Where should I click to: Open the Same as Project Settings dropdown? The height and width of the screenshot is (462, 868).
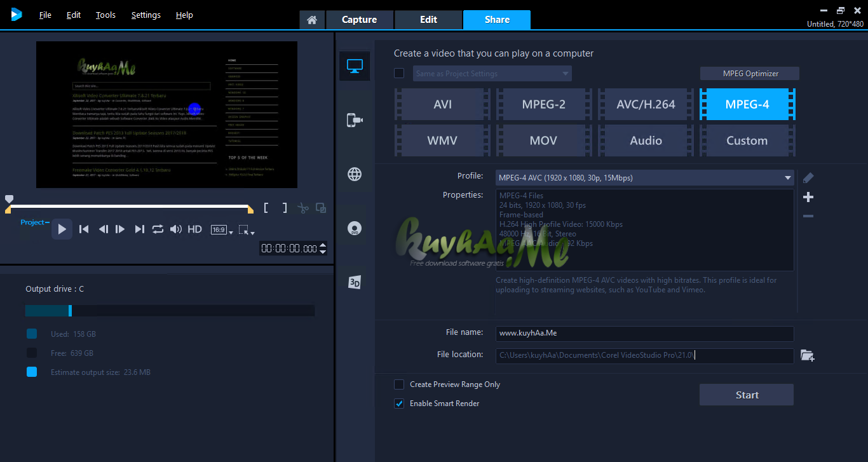click(492, 74)
